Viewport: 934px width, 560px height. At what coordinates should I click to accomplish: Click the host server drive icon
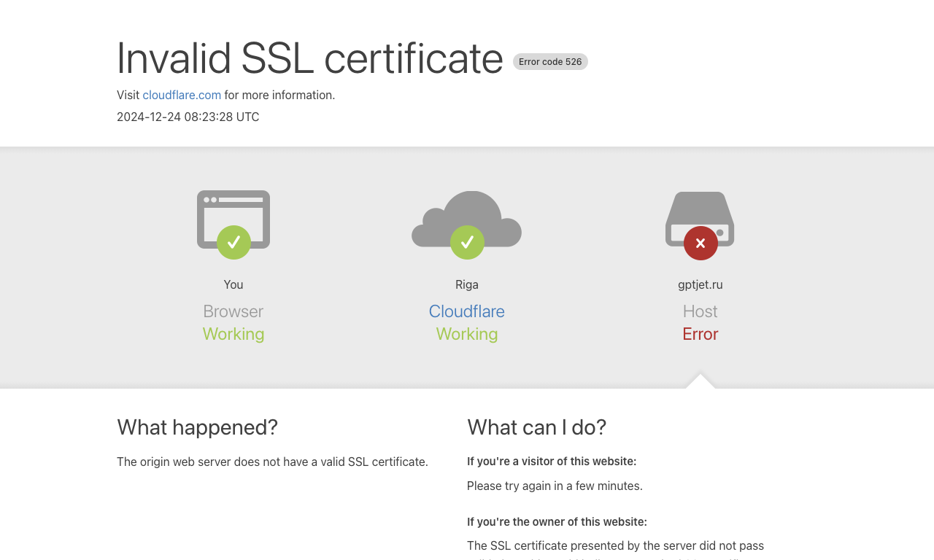700,219
